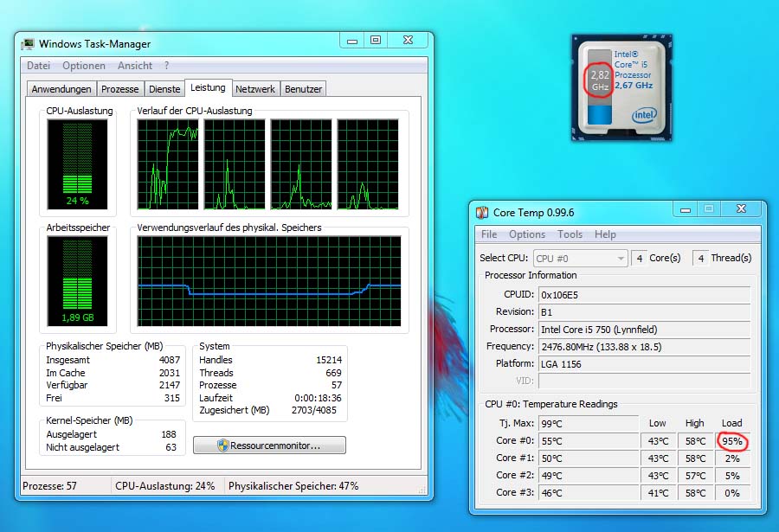Click Core #2 high temperature 57°C

click(x=695, y=476)
